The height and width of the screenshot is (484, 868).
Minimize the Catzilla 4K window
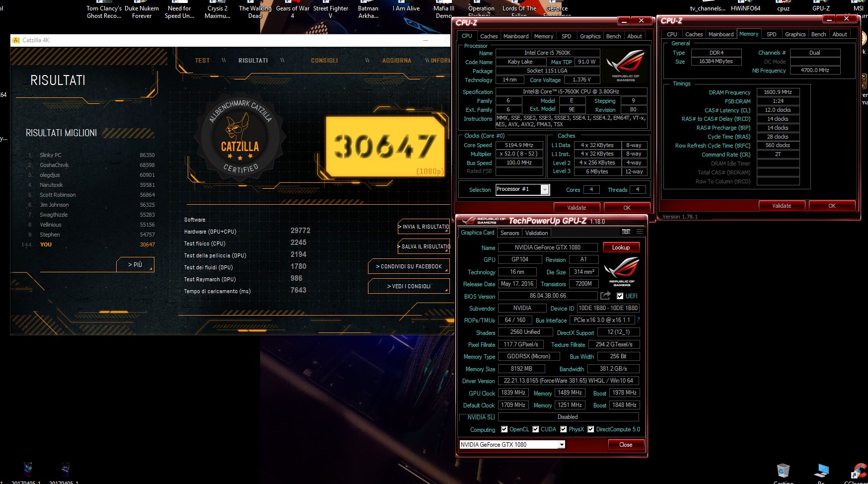coord(426,40)
